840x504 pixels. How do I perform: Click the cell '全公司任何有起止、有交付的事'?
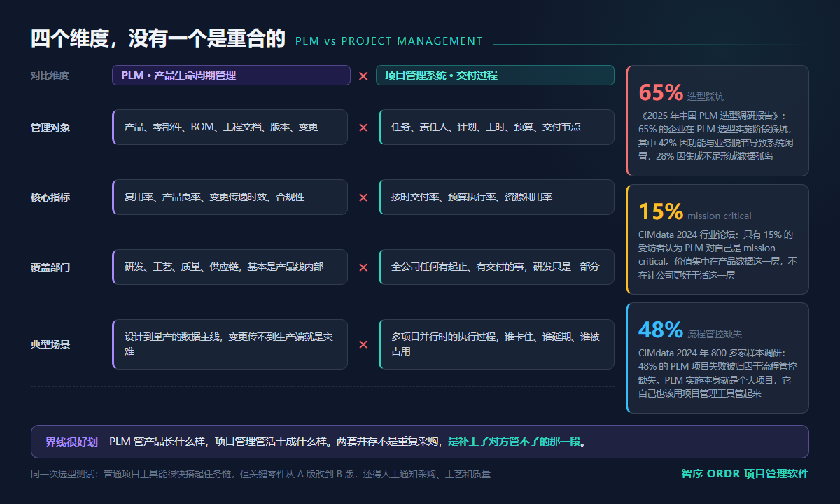point(496,267)
